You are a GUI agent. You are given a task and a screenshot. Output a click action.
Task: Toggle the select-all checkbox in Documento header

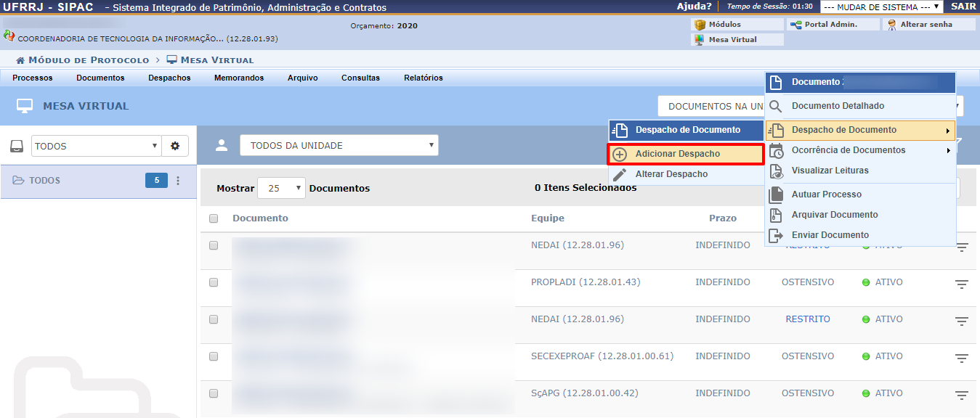214,218
